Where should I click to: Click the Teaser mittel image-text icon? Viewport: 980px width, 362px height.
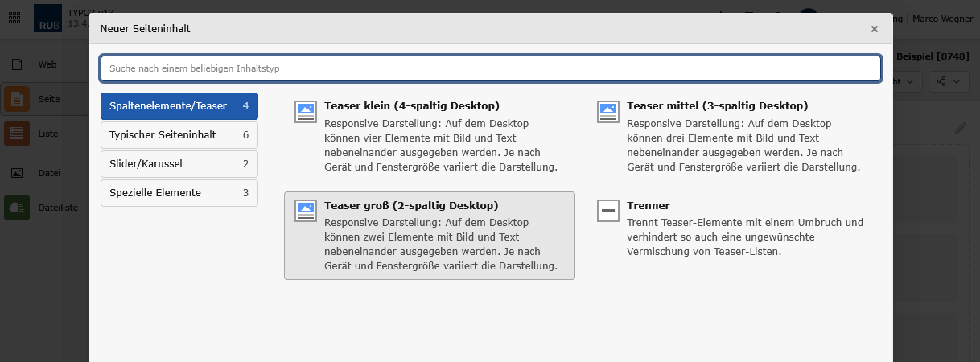[x=608, y=112]
